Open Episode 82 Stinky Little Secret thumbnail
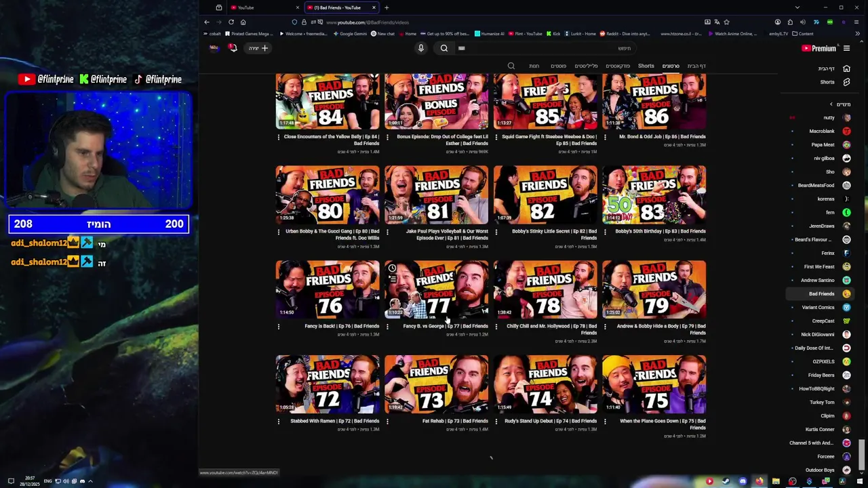868x488 pixels. [545, 195]
